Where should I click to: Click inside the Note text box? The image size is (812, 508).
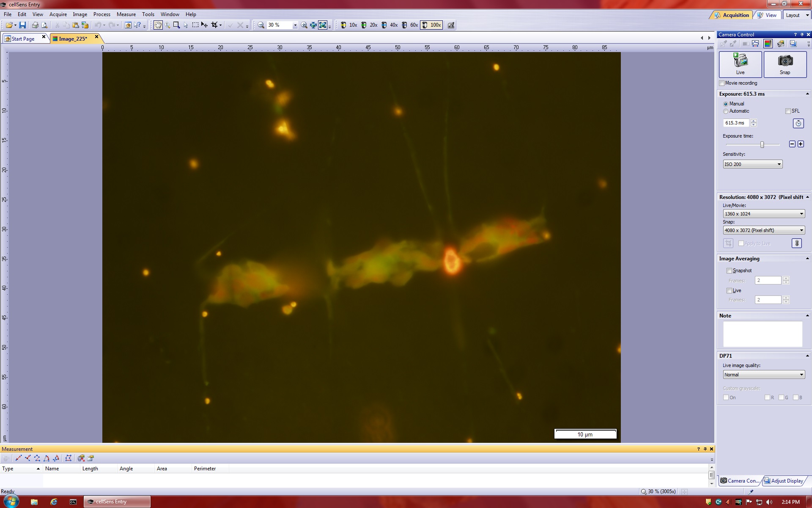coord(763,334)
